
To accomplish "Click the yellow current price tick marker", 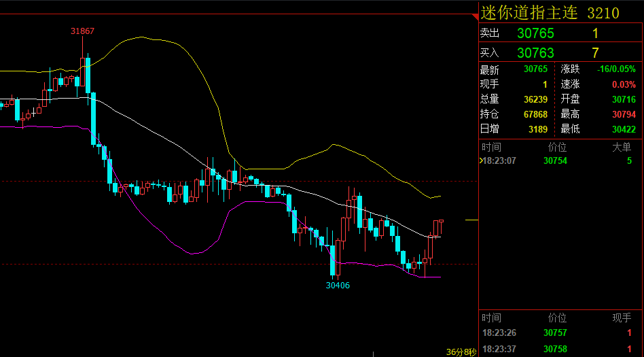I will click(471, 220).
